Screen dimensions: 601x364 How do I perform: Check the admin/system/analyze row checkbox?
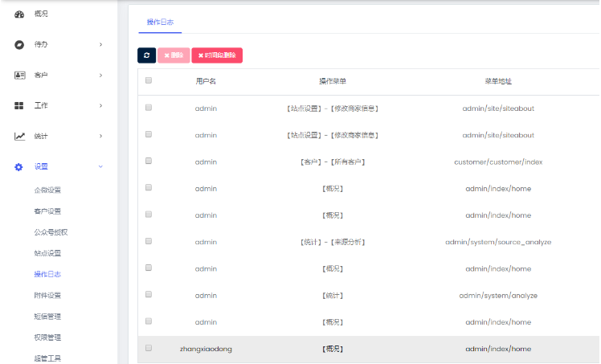tap(149, 294)
